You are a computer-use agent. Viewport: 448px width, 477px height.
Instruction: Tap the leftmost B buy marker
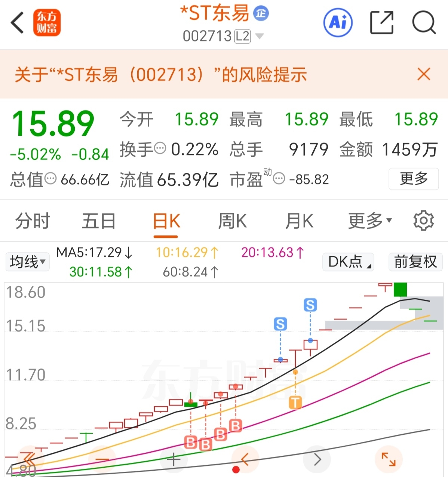click(x=191, y=442)
